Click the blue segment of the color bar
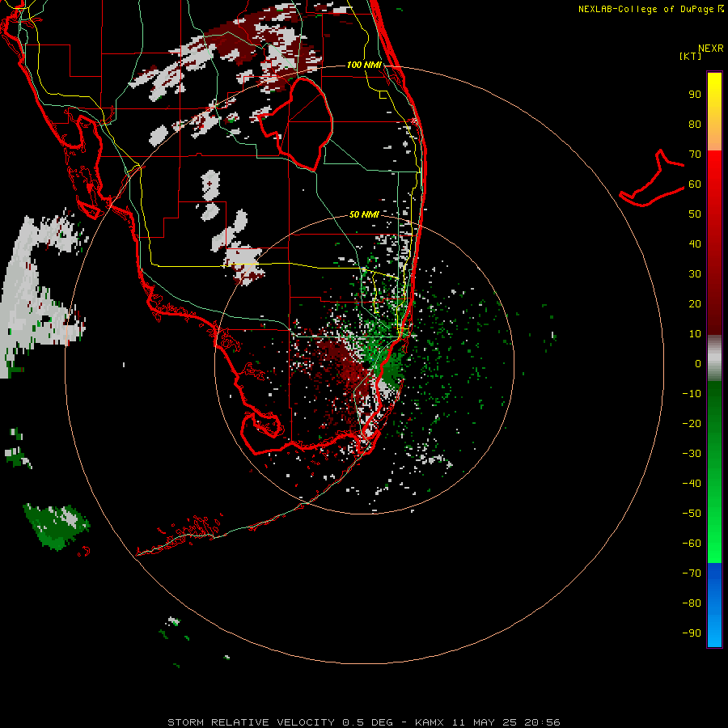 pos(714,604)
